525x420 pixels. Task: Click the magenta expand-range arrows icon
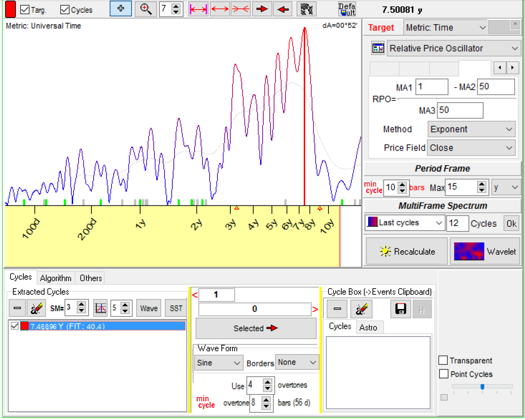point(199,9)
